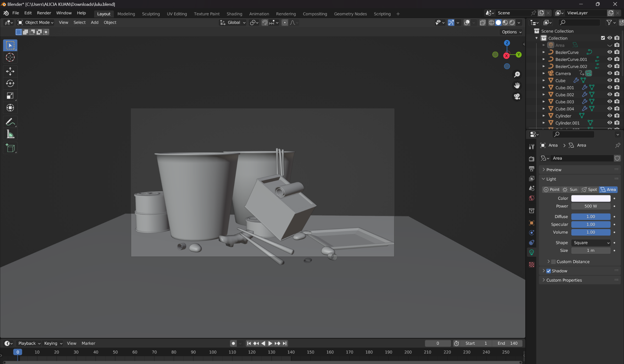Image resolution: width=624 pixels, height=364 pixels.
Task: Adjust the Diffuse slider
Action: point(591,217)
